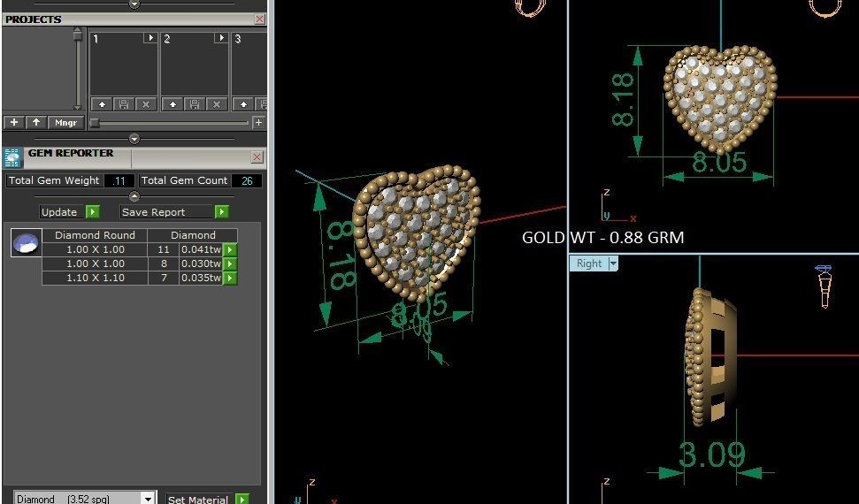The image size is (859, 504).
Task: Click the Set Material button label
Action: (200, 499)
